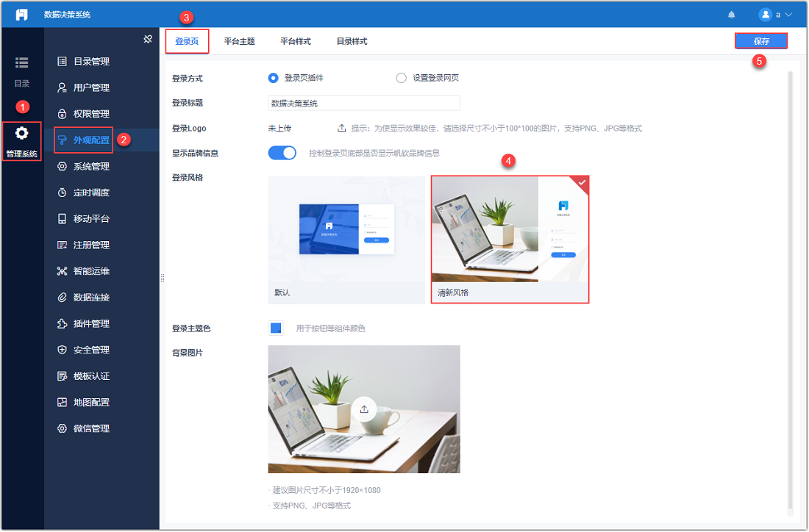Click the 插件管理 puzzle icon
Image resolution: width=809 pixels, height=532 pixels.
click(x=62, y=323)
